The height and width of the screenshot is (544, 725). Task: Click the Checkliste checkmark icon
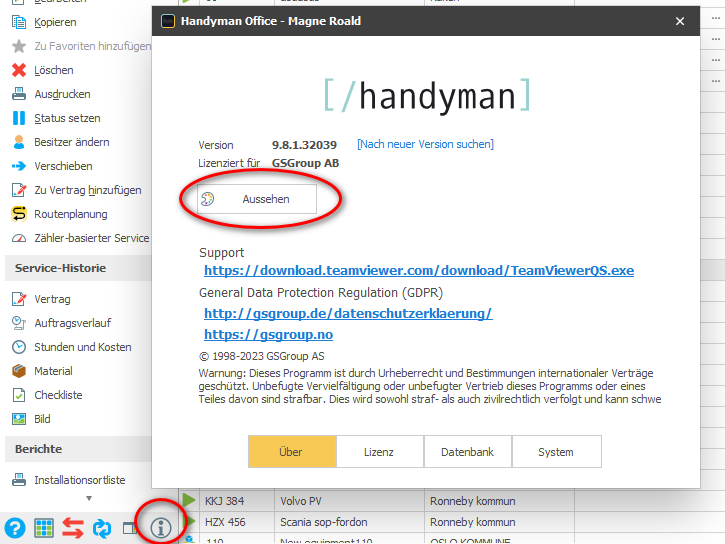click(19, 395)
